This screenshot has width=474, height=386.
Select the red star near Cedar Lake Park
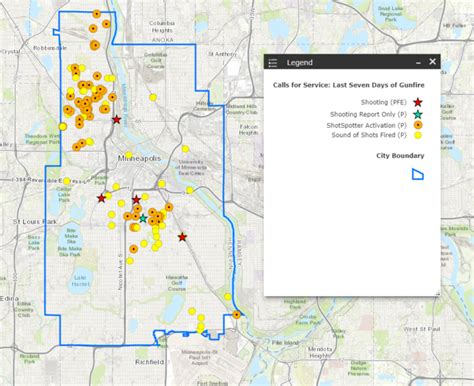coord(101,198)
